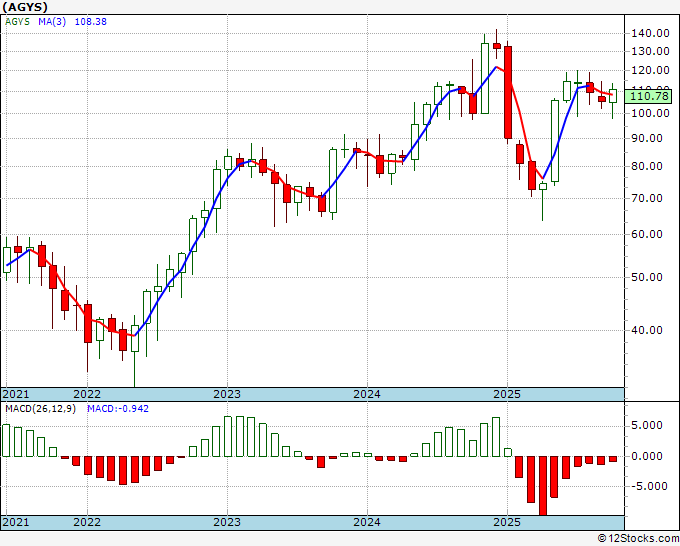Click the MACD(26,12,9) indicator label

[x=40, y=409]
